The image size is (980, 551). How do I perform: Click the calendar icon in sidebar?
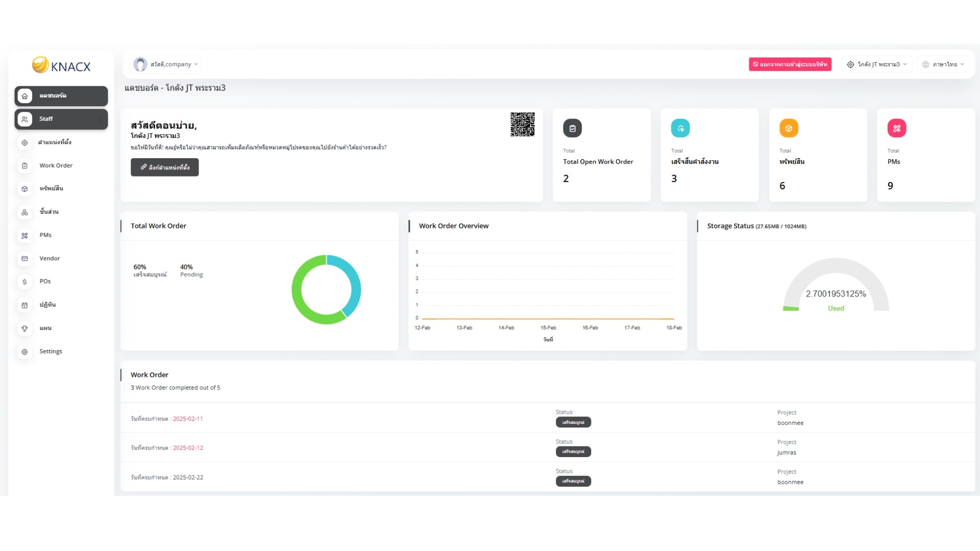pos(24,305)
